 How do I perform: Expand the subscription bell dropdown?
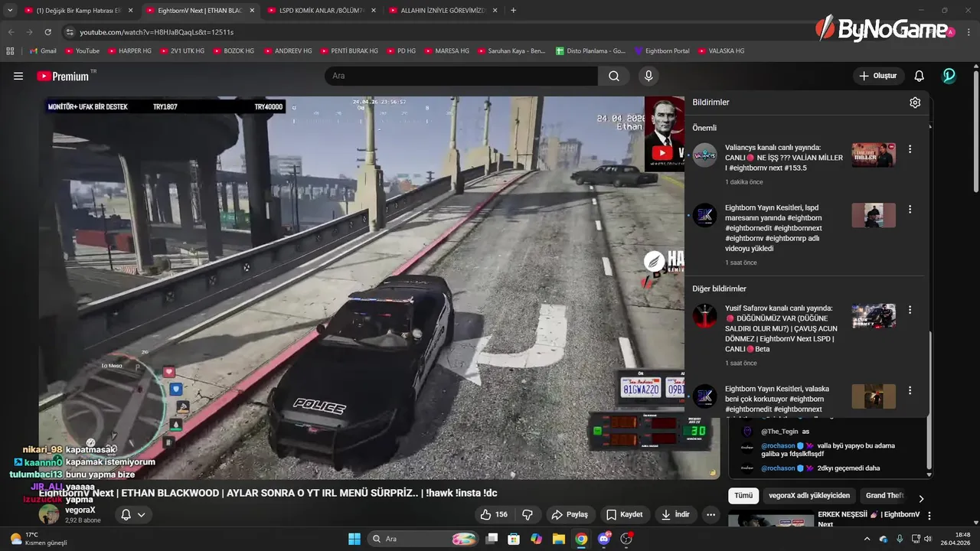point(141,515)
